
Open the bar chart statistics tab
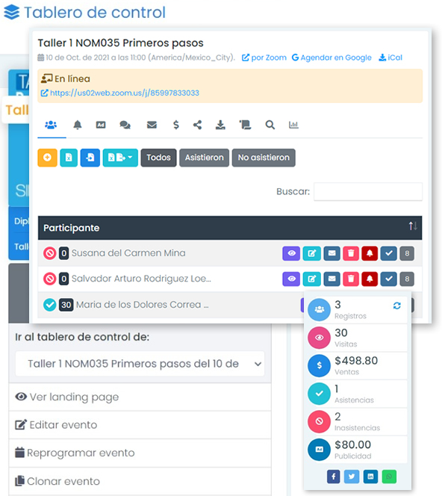point(293,125)
